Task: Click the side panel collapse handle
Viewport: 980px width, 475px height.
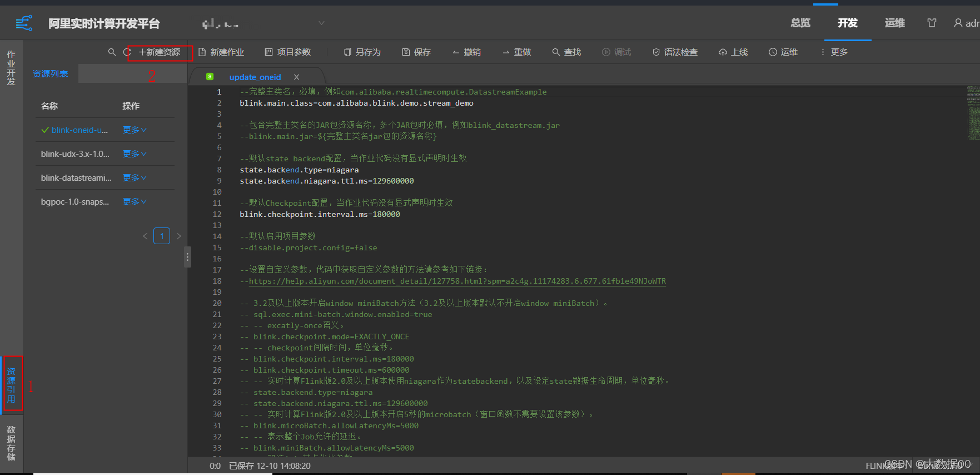Action: click(x=188, y=257)
